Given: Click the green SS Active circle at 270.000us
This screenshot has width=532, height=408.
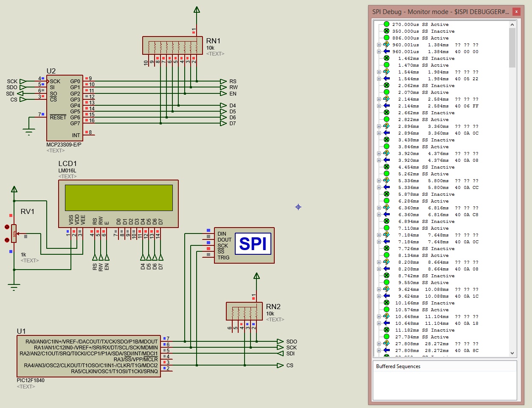Looking at the screenshot, I should coord(386,24).
